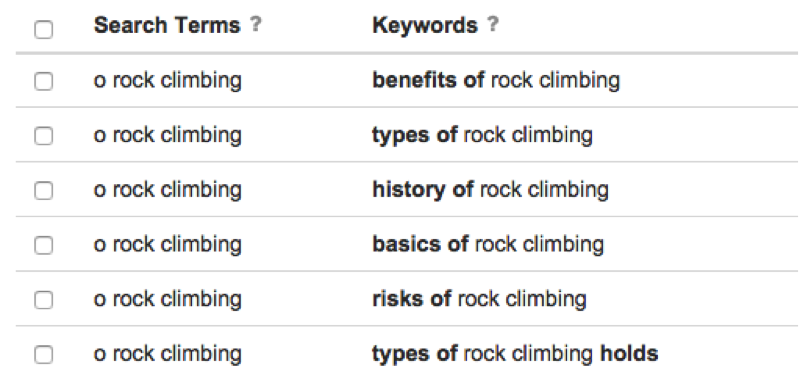This screenshot has height=380, width=799.
Task: Click the help icon beside Search Terms
Action: pos(256,25)
